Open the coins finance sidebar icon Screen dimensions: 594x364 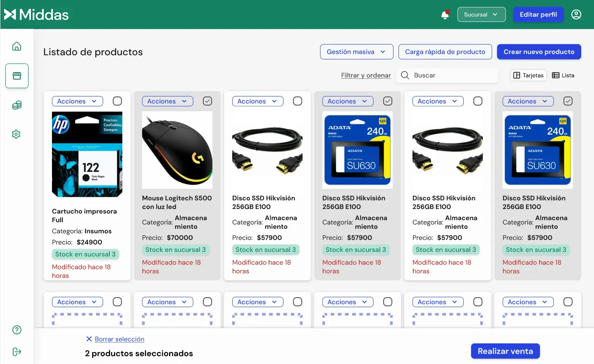point(16,105)
